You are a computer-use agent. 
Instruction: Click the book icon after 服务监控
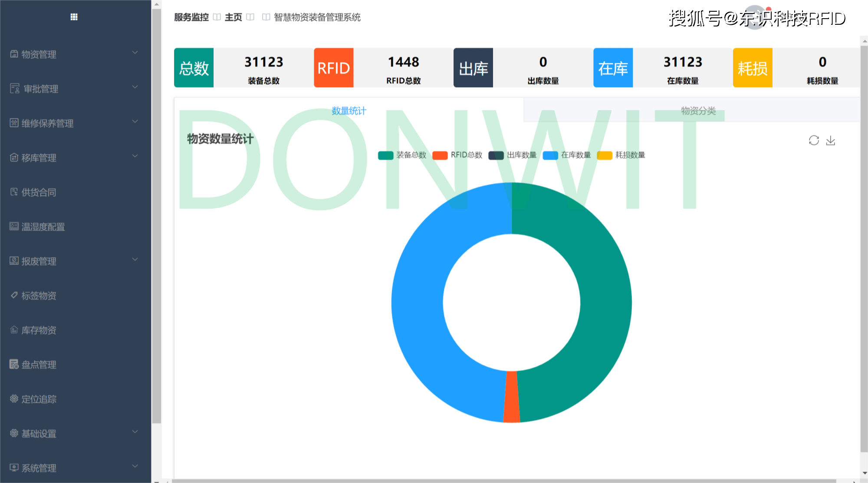pos(217,17)
